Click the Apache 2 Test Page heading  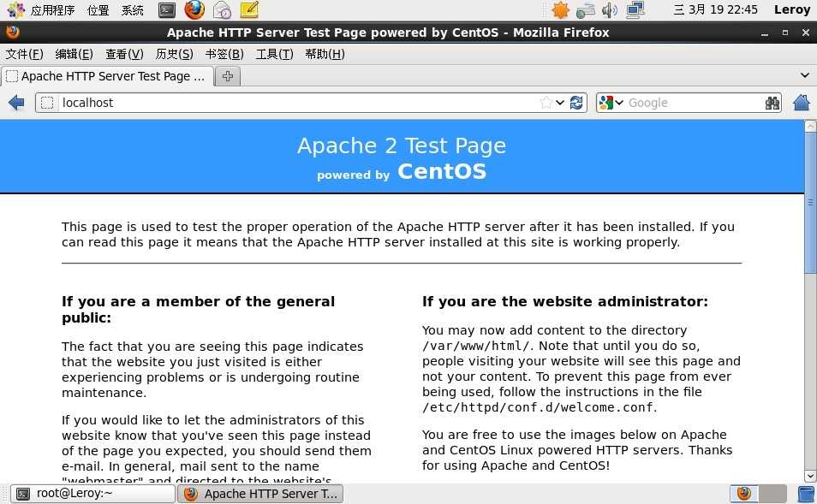coord(401,146)
